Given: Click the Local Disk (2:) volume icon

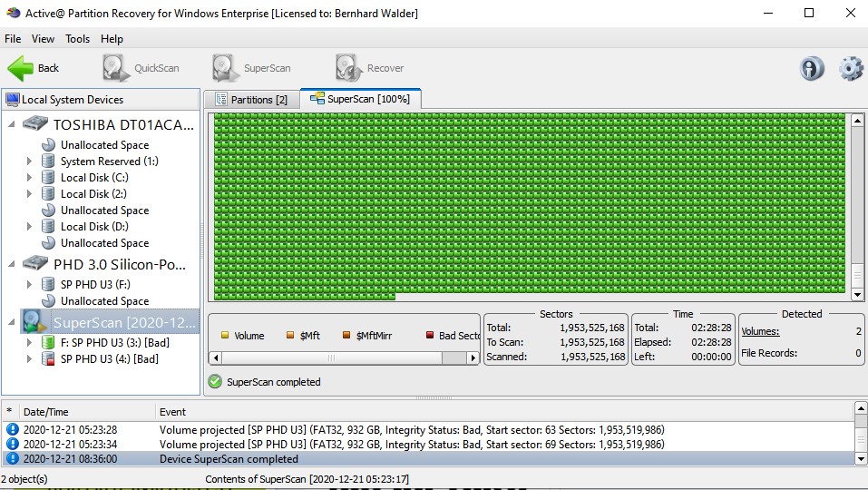Looking at the screenshot, I should [x=49, y=194].
